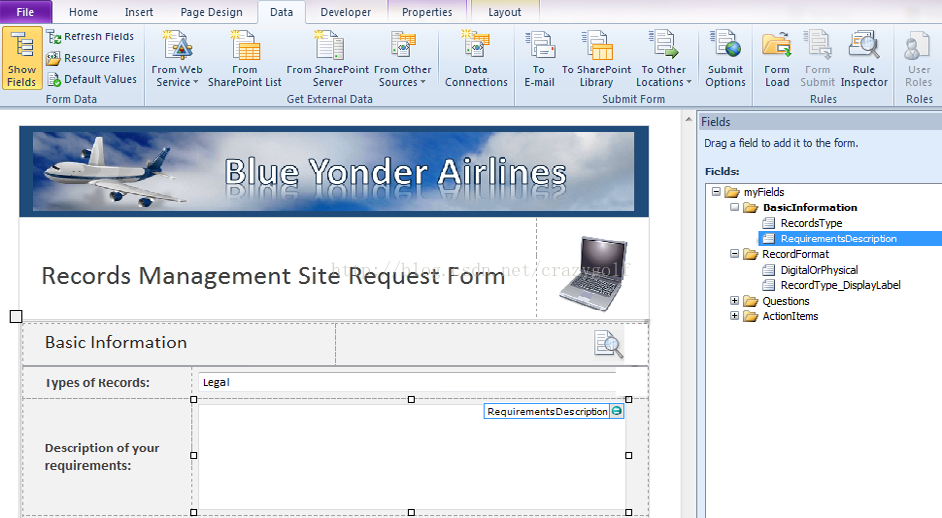Click From Other Sources icon
Image resolution: width=942 pixels, height=518 pixels.
pos(403,46)
